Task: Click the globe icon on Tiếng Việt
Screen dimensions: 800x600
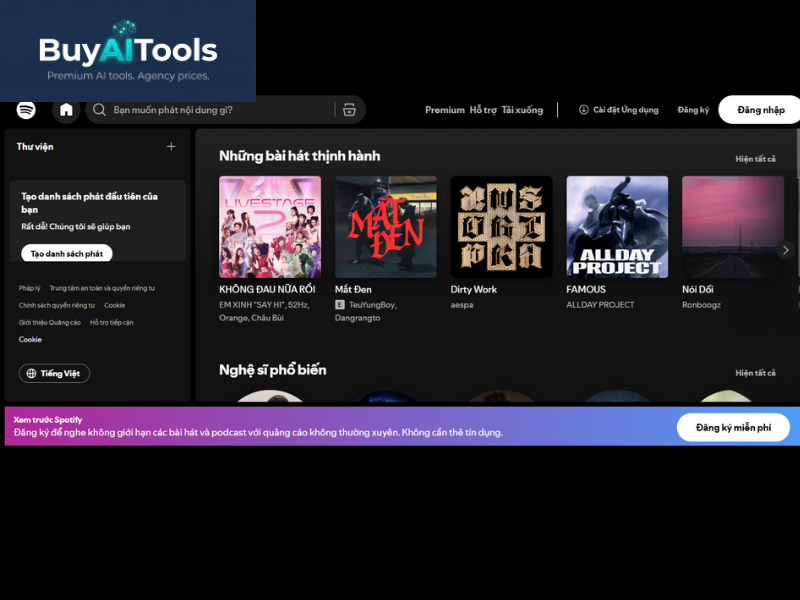Action: (31, 373)
